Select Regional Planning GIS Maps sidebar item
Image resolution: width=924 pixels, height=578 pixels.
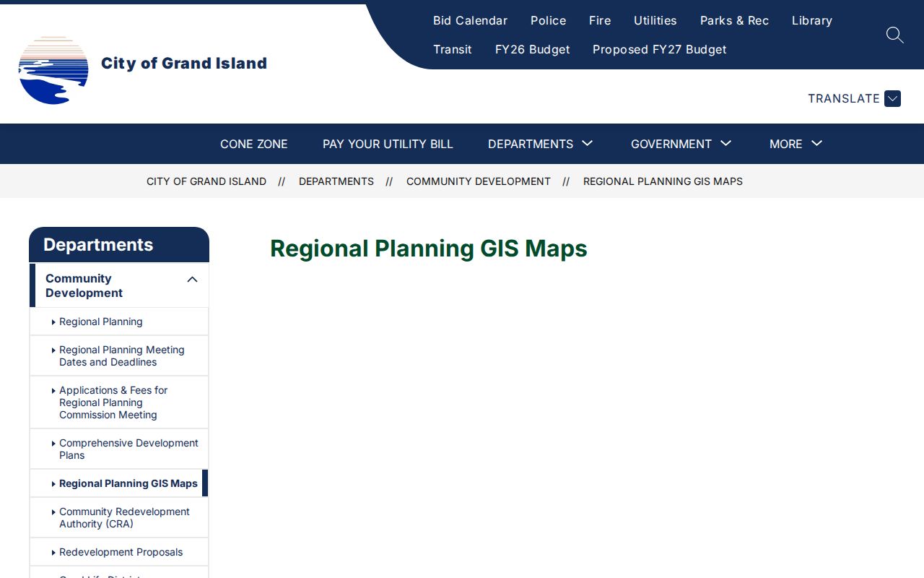(128, 483)
